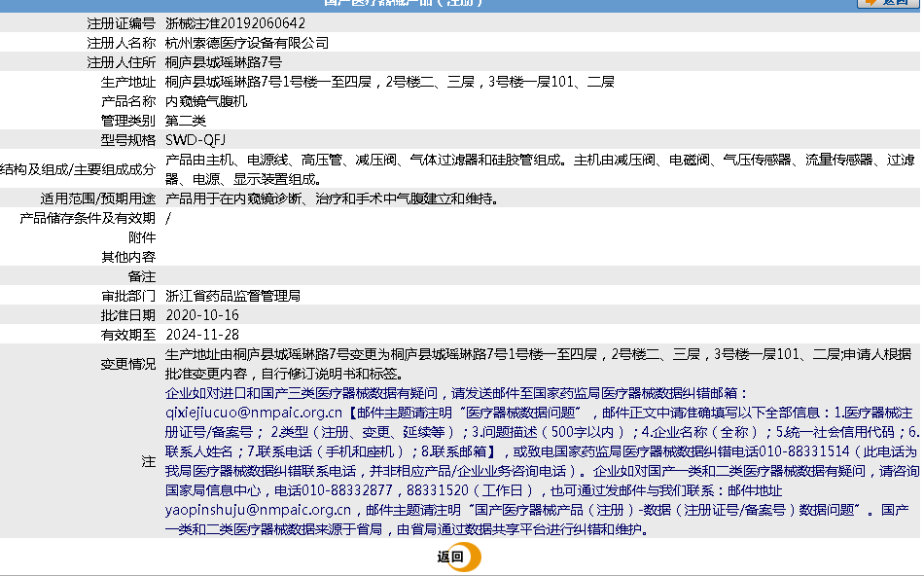Select model specification SWD-QFJ
The height and width of the screenshot is (576, 924).
pos(195,140)
